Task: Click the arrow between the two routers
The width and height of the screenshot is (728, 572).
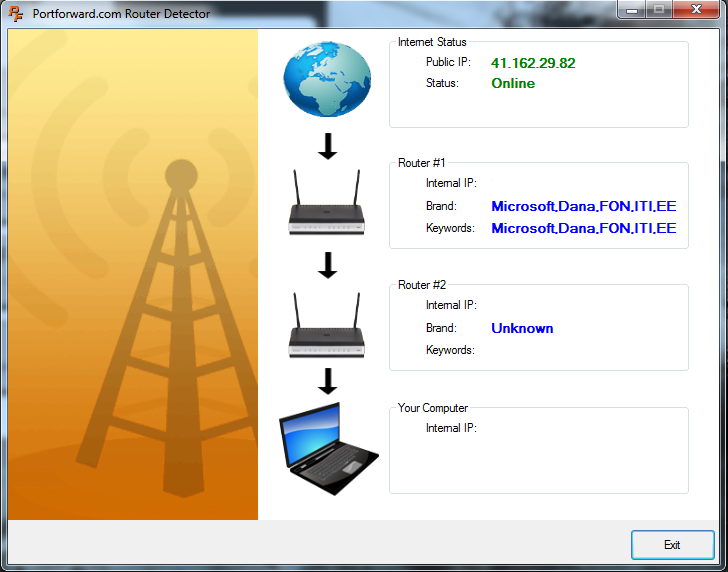Action: click(x=327, y=266)
